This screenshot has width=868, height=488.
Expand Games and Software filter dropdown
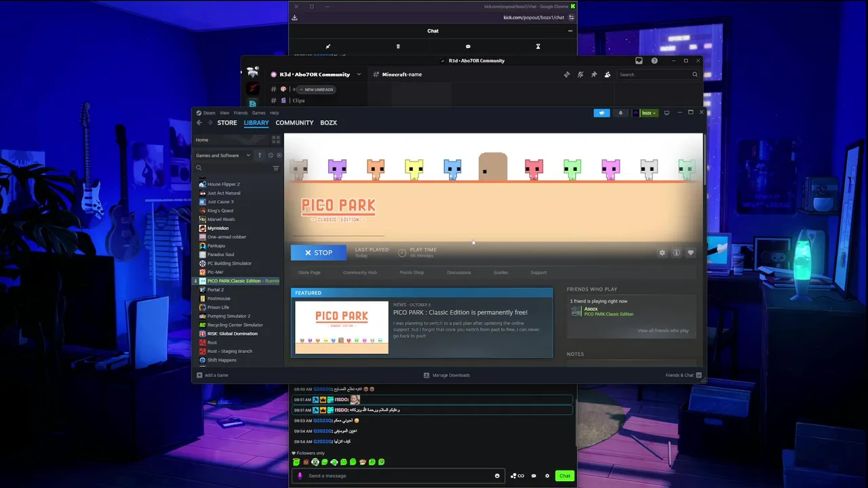(x=223, y=155)
